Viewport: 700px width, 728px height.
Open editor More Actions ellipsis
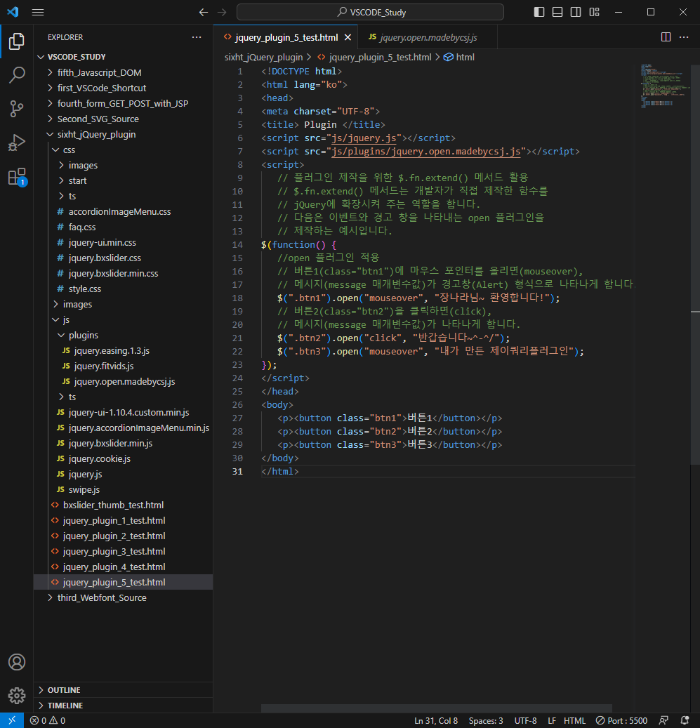tap(684, 37)
